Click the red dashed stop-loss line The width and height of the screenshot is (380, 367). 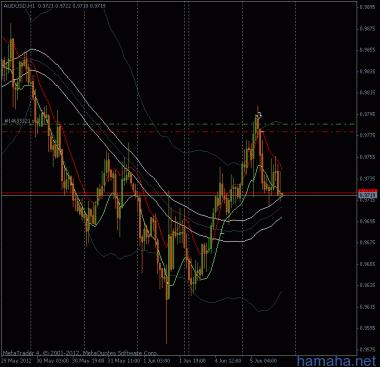(178, 132)
